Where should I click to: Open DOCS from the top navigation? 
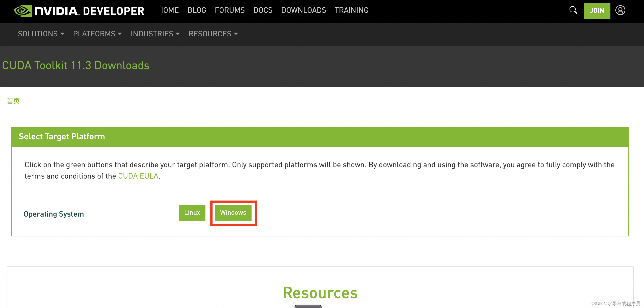pyautogui.click(x=263, y=10)
